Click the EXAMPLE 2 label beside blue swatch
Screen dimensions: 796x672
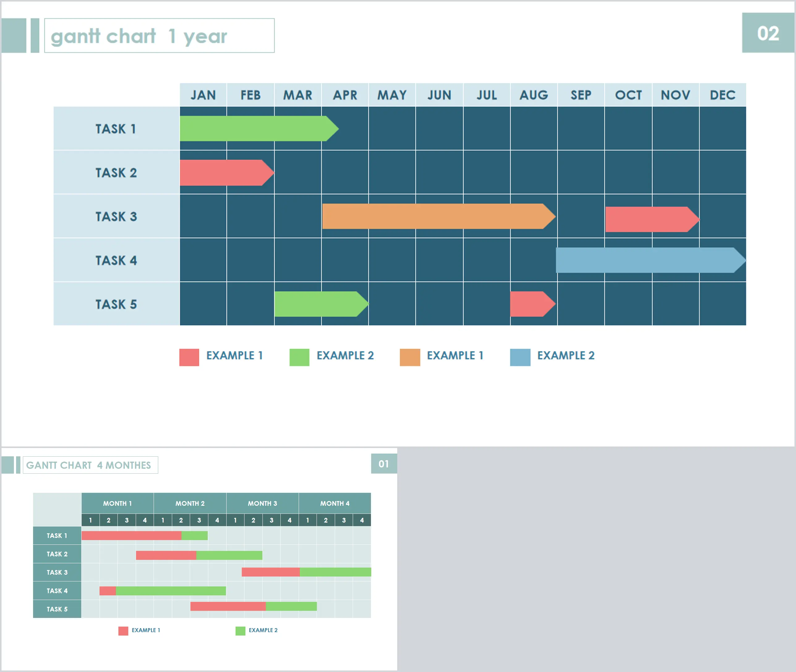pyautogui.click(x=566, y=355)
